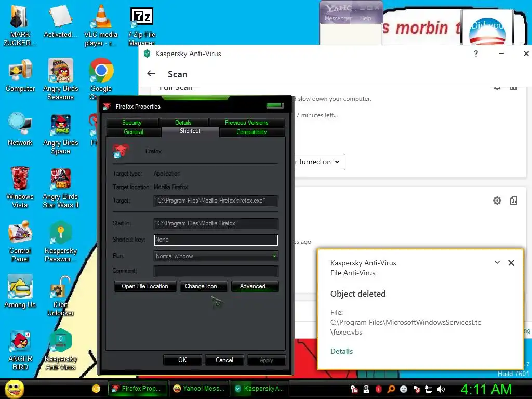Open the IObit Unlocker desktop shortcut
The height and width of the screenshot is (399, 532).
pyautogui.click(x=60, y=296)
